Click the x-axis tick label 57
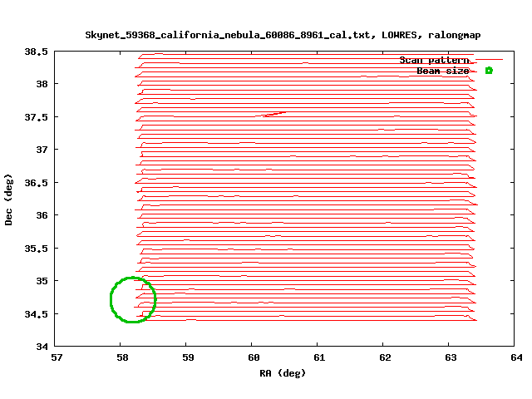Viewport: 532px width, 399px height. [x=57, y=357]
